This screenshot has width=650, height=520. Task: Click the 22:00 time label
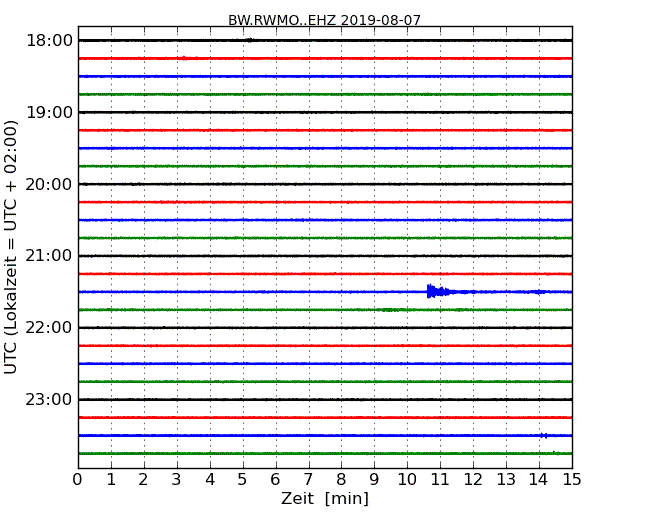49,328
